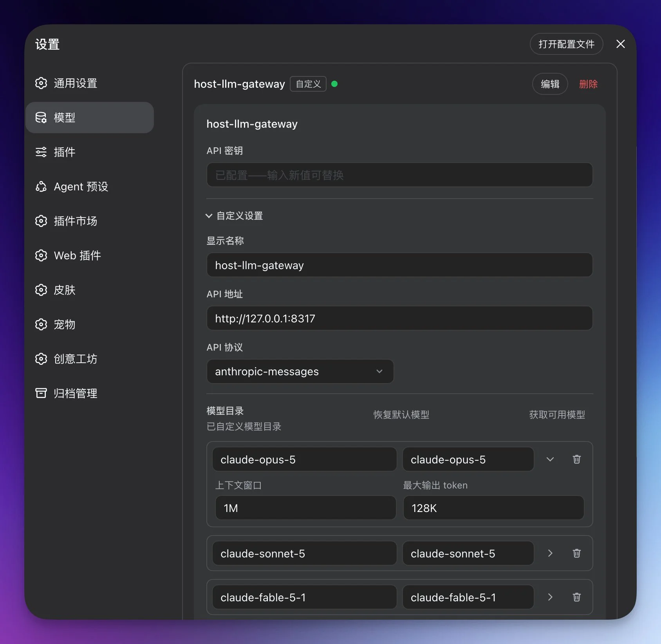Image resolution: width=661 pixels, height=644 pixels.
Task: Open 归档管理
Action: tap(90, 393)
